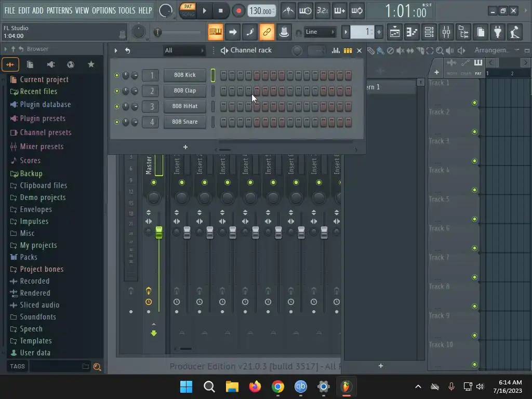This screenshot has height=399, width=532.
Task: Adjust the Master mixer fader
Action: click(x=159, y=232)
